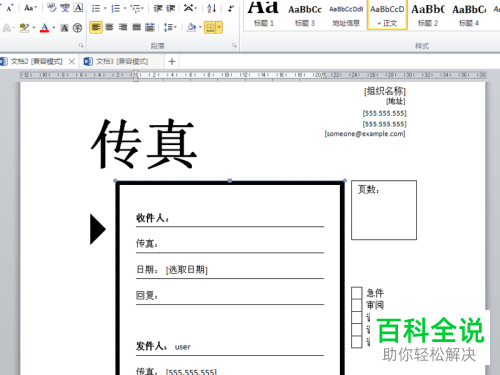
Task: Shrink the font size with the small A icon
Action: [9, 8]
